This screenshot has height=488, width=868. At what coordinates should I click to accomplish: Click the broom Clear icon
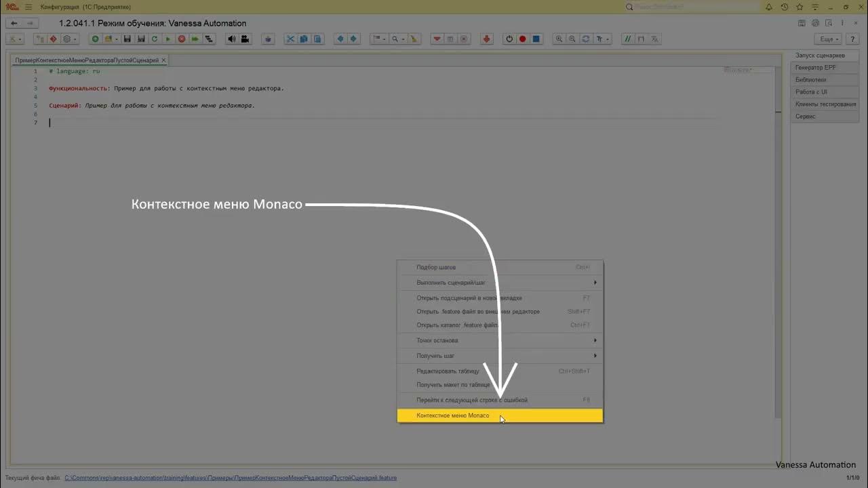414,39
